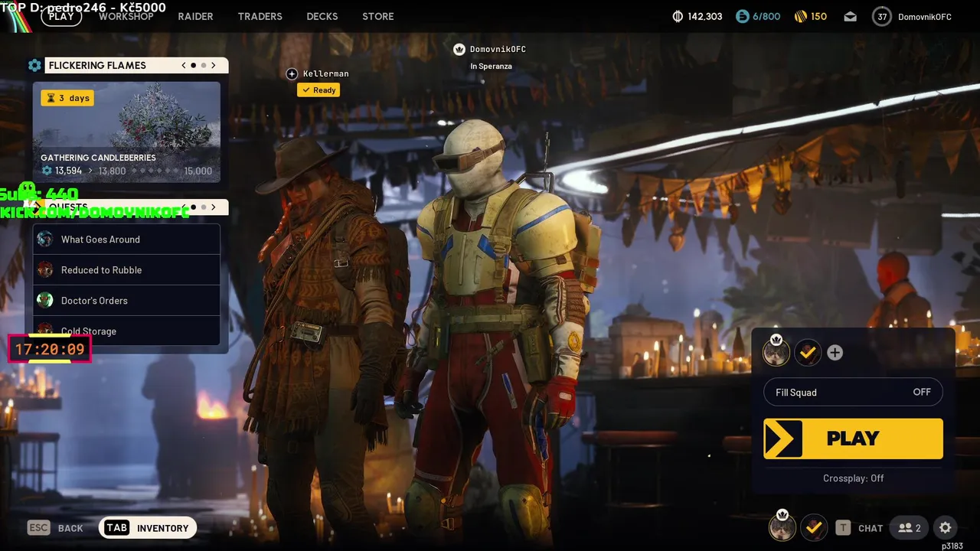The width and height of the screenshot is (980, 551).
Task: Toggle the Crossplay: Off setting
Action: [853, 478]
